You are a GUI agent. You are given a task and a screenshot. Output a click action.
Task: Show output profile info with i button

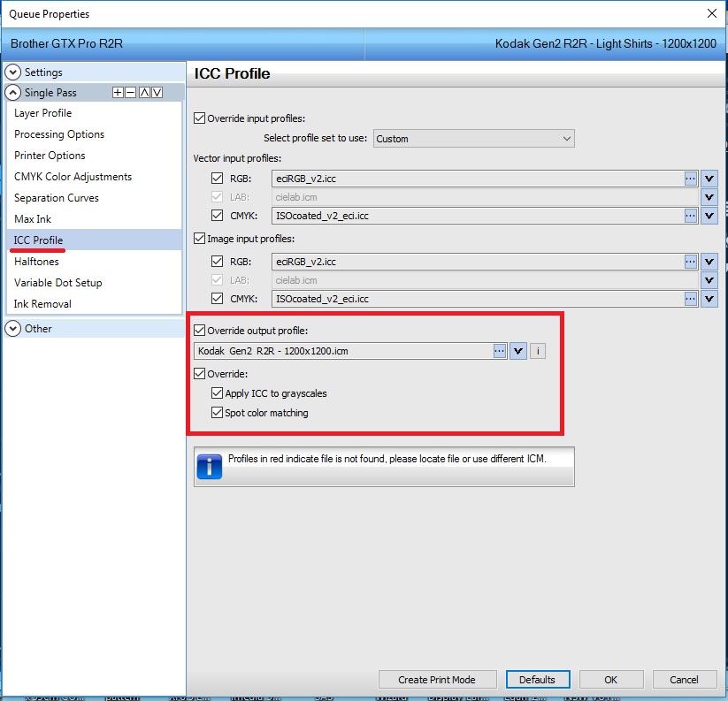(538, 351)
